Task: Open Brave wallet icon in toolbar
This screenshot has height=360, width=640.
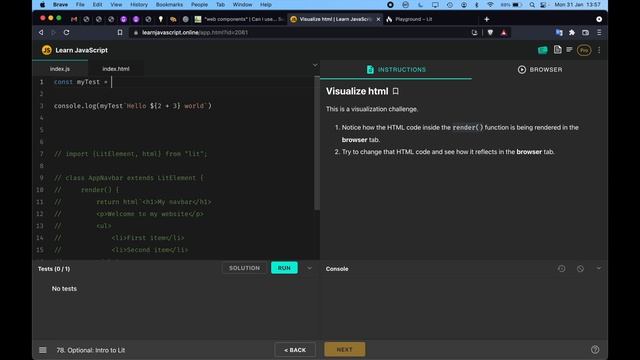Action: 585,33
